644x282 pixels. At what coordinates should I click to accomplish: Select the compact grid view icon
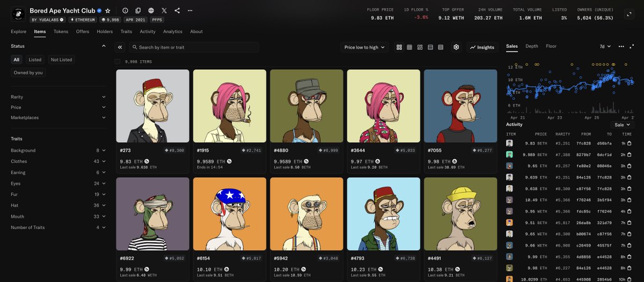pyautogui.click(x=409, y=47)
